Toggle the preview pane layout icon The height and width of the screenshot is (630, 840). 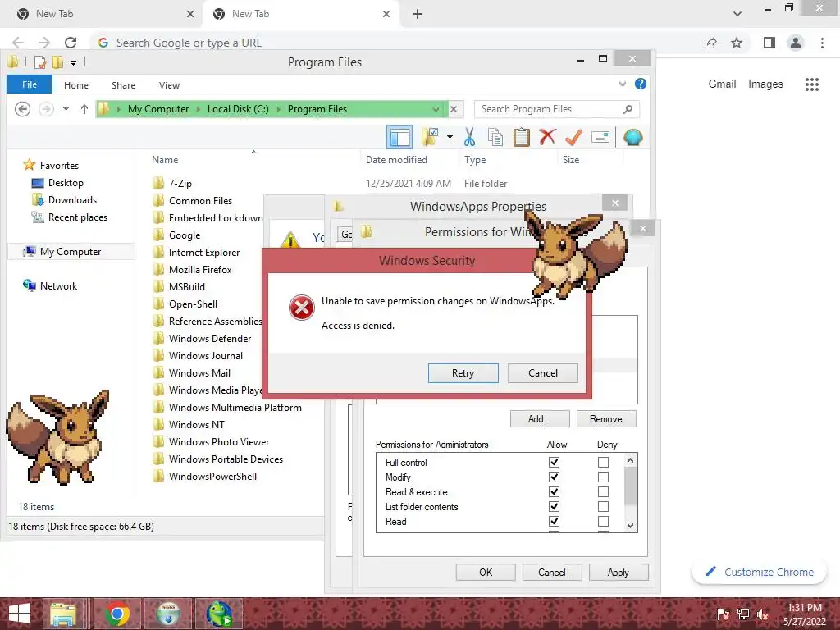coord(399,137)
